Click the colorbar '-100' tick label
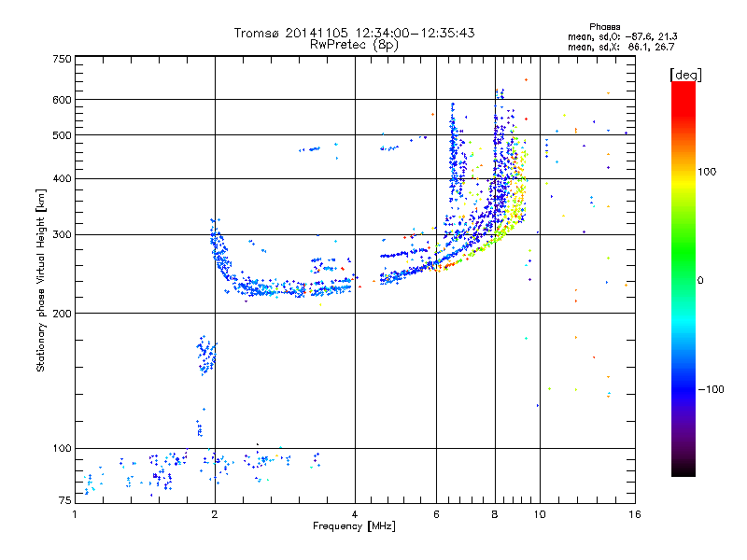Image resolution: width=747 pixels, height=560 pixels. coord(711,389)
